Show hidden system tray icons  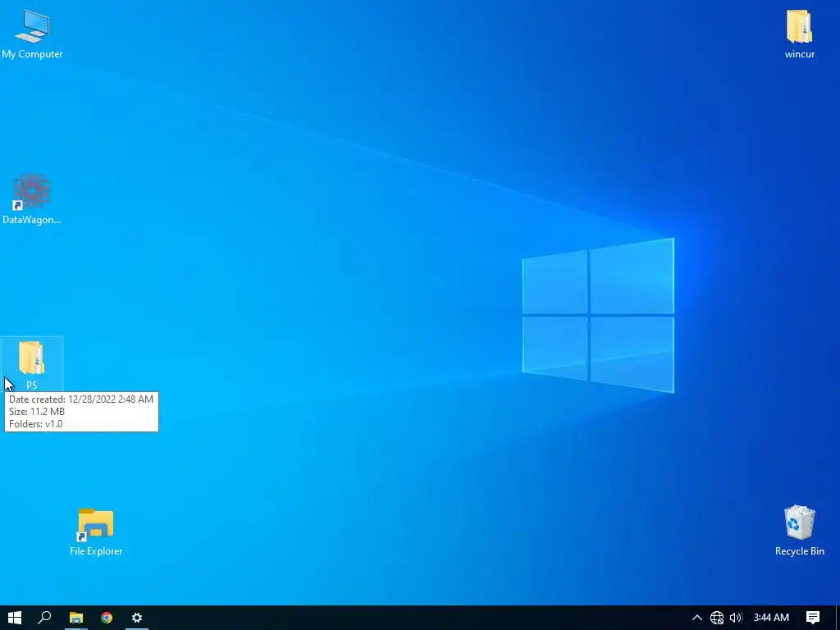point(697,618)
